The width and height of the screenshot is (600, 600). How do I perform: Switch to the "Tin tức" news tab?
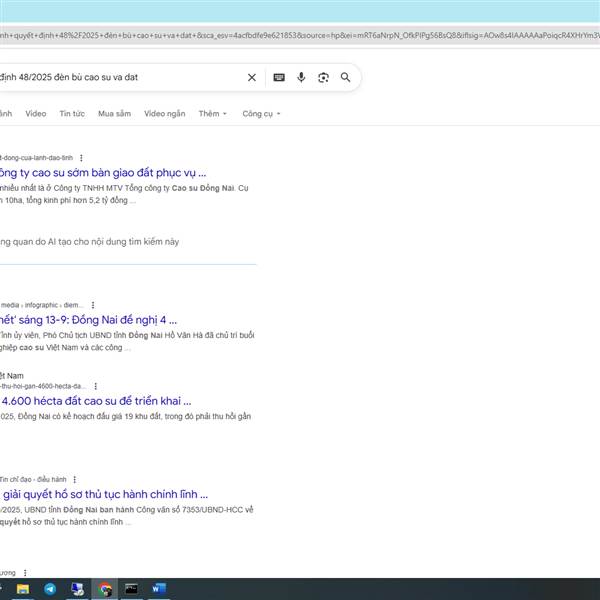point(72,114)
